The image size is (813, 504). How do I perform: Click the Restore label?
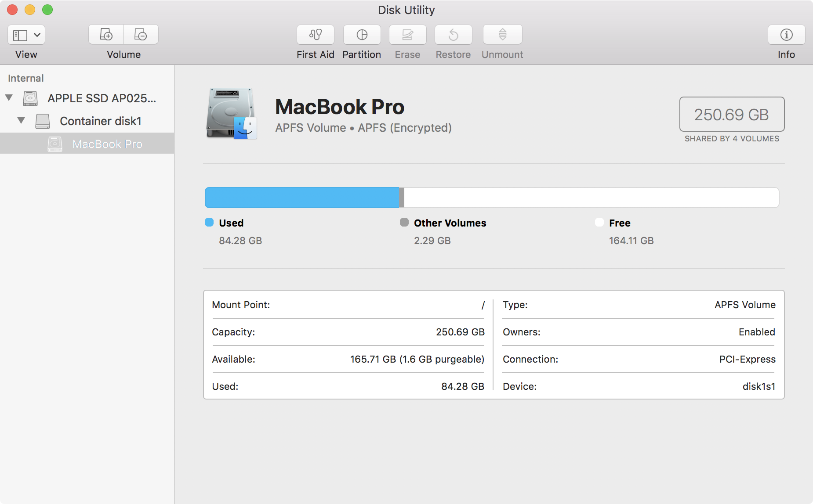[x=453, y=54]
